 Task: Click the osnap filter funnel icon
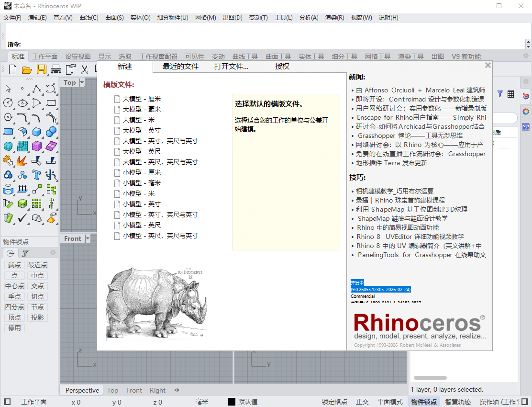click(25, 253)
